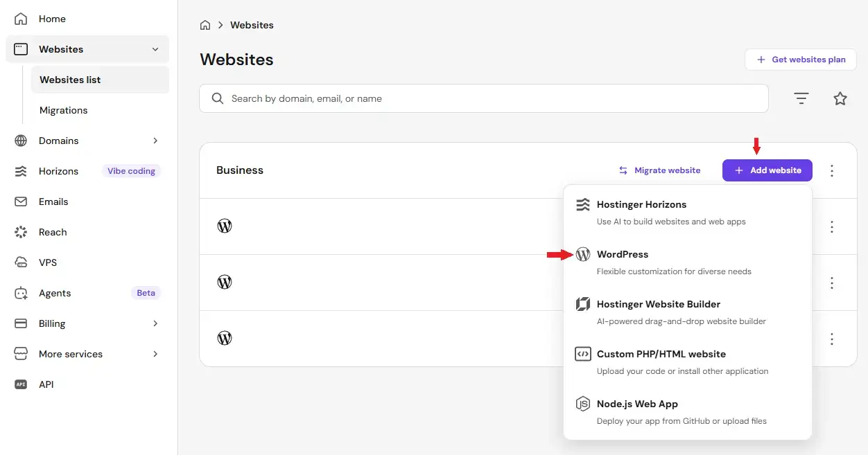Collapse the Websites section in the sidebar

155,49
